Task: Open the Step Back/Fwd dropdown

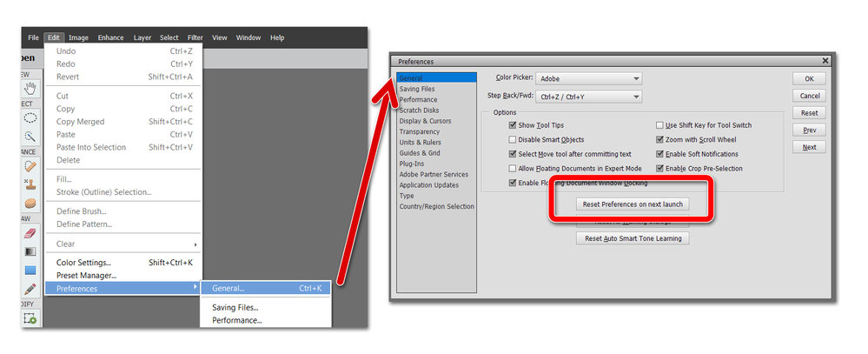Action: (x=589, y=97)
